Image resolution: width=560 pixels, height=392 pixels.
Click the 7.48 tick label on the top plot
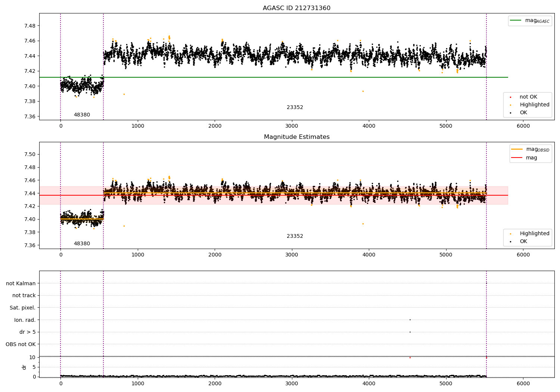(x=29, y=26)
